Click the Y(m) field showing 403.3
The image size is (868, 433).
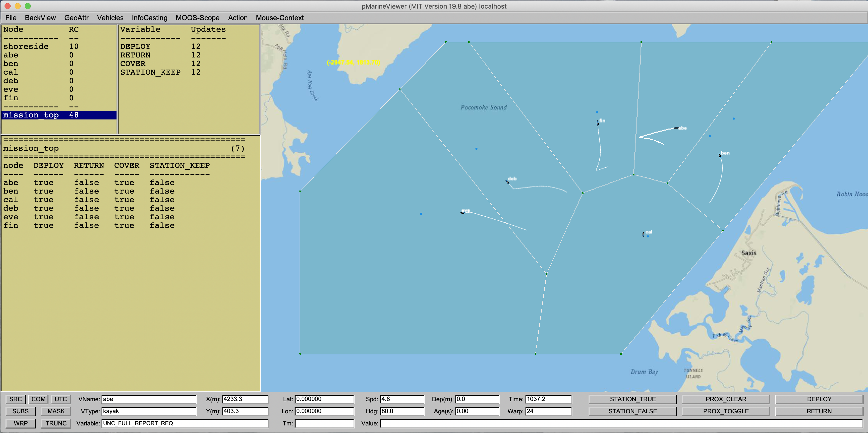pos(245,411)
